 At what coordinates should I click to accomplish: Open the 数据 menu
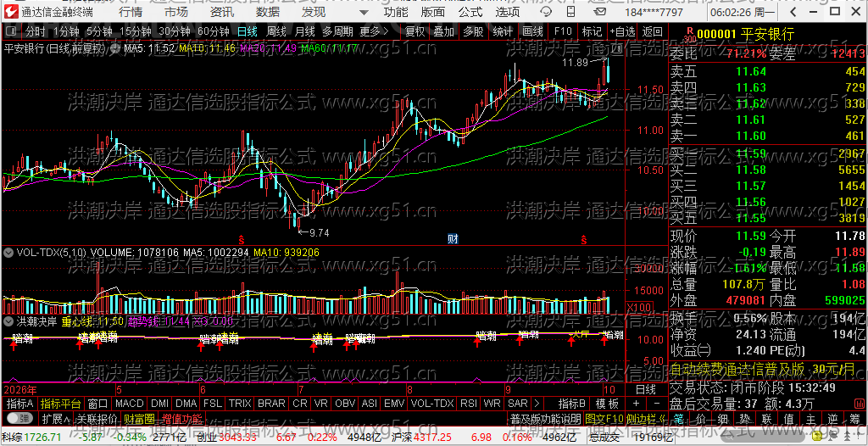[268, 12]
